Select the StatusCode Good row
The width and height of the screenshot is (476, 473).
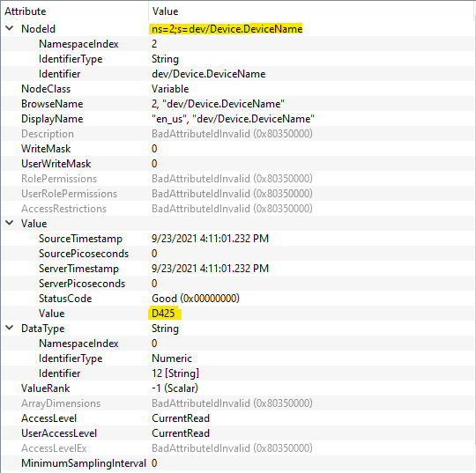coord(238,299)
